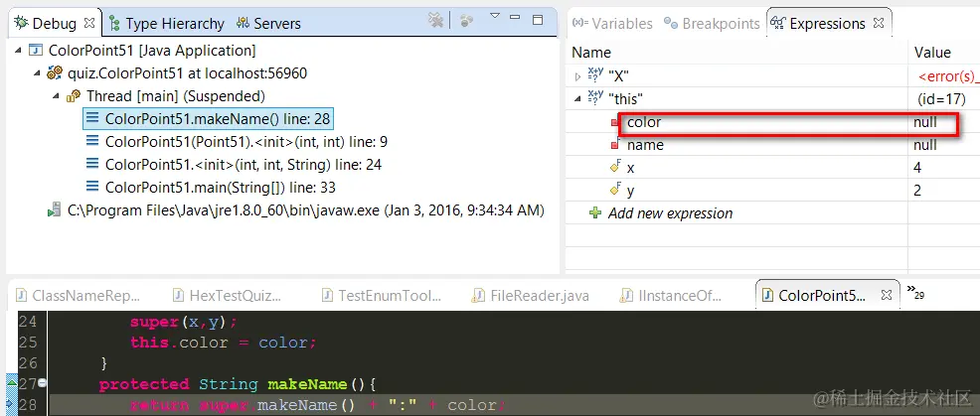Click the override marker triangle on line 27
980x416 pixels.
[x=12, y=382]
